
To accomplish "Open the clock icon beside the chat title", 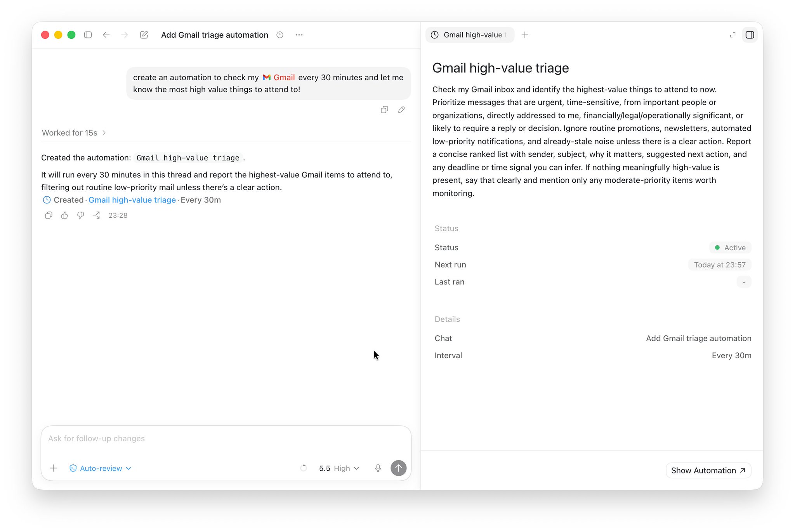I will [280, 35].
